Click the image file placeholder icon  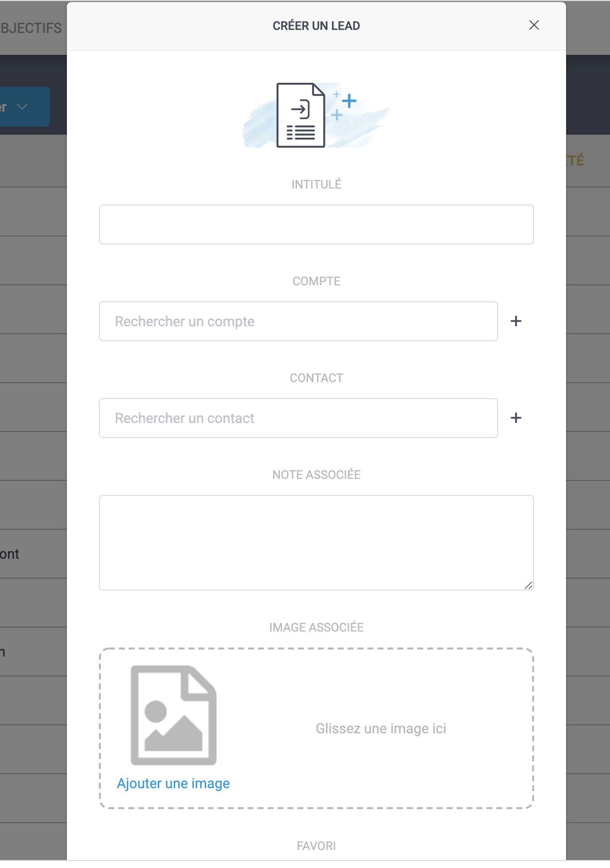click(173, 715)
